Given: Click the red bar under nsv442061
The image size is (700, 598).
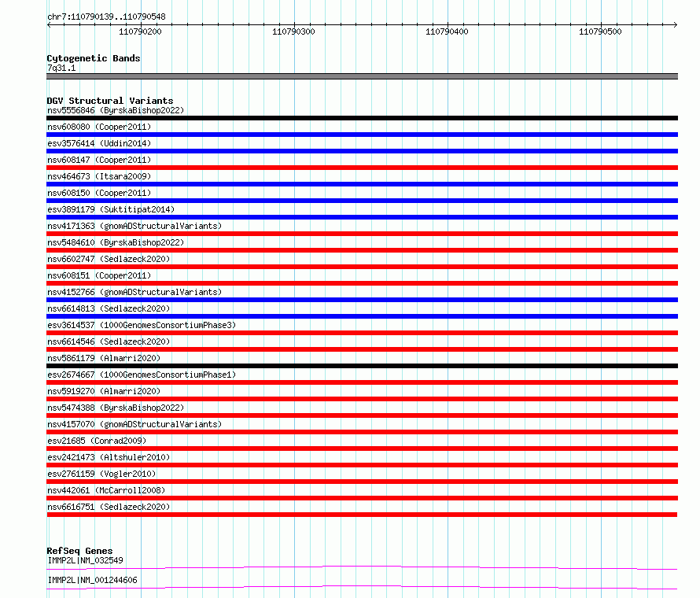Looking at the screenshot, I should click(362, 498).
